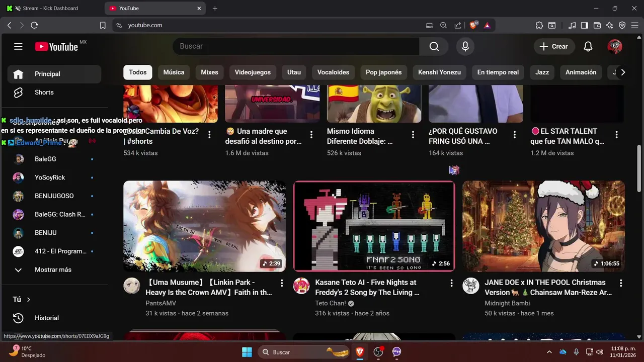Click the search magnifier button

(x=434, y=46)
